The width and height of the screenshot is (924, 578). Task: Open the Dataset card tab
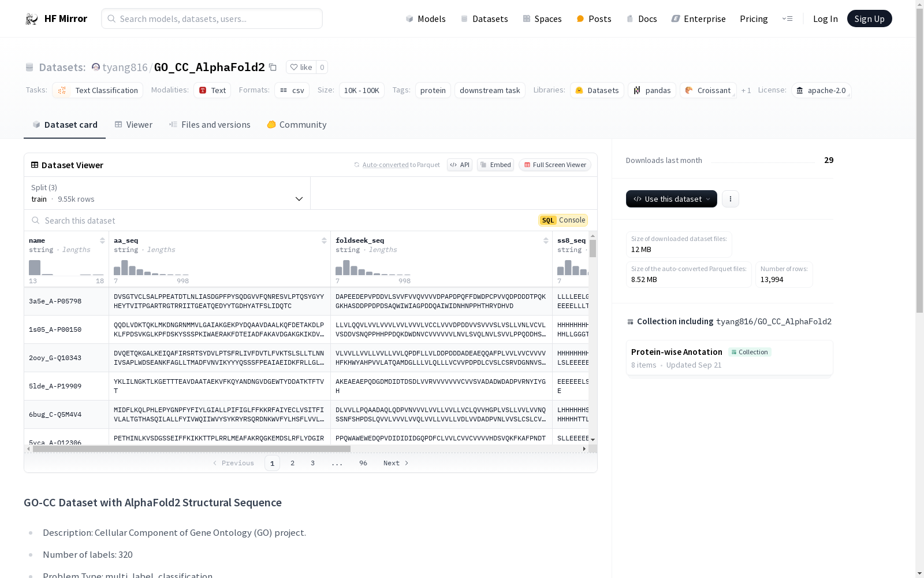pyautogui.click(x=65, y=125)
